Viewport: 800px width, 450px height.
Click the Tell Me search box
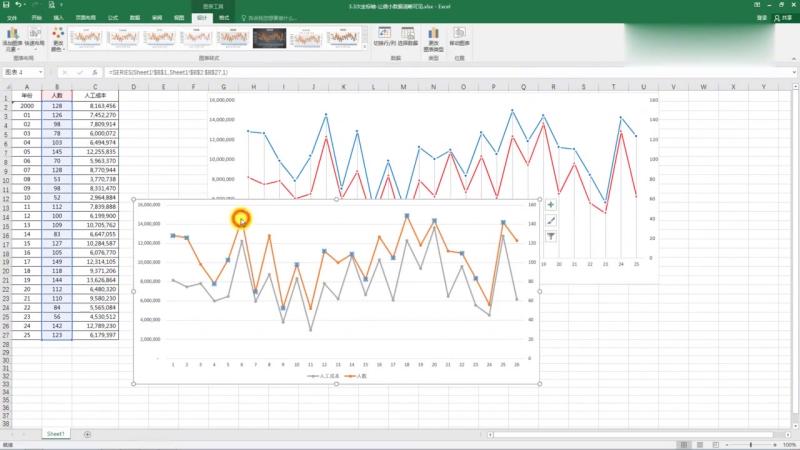[x=269, y=18]
